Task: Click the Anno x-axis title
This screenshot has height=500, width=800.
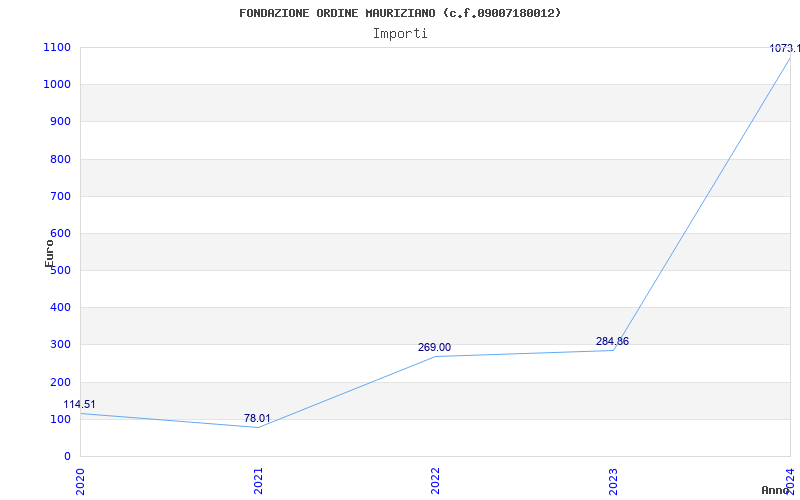Action: click(776, 490)
